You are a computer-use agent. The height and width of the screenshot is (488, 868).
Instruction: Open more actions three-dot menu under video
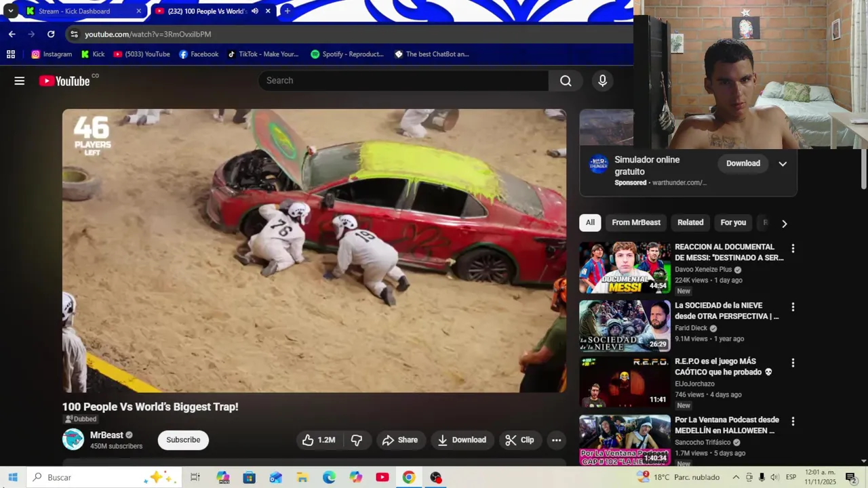[x=556, y=440]
